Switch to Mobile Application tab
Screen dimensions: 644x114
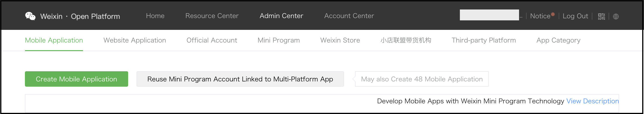54,40
